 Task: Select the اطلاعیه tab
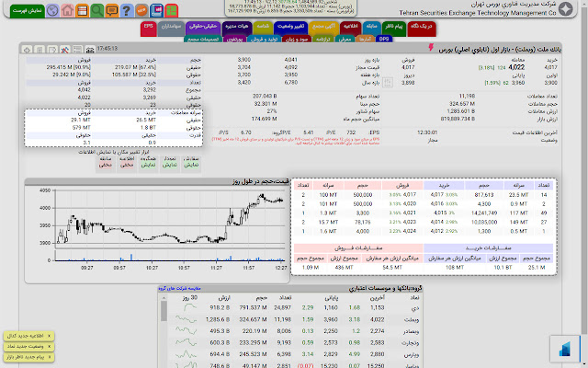click(x=351, y=29)
